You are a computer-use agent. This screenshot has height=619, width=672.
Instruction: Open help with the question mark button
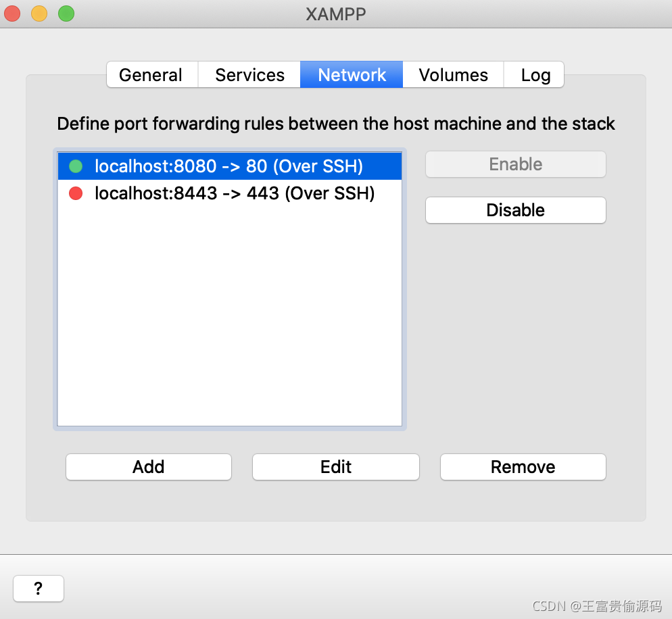pos(39,589)
